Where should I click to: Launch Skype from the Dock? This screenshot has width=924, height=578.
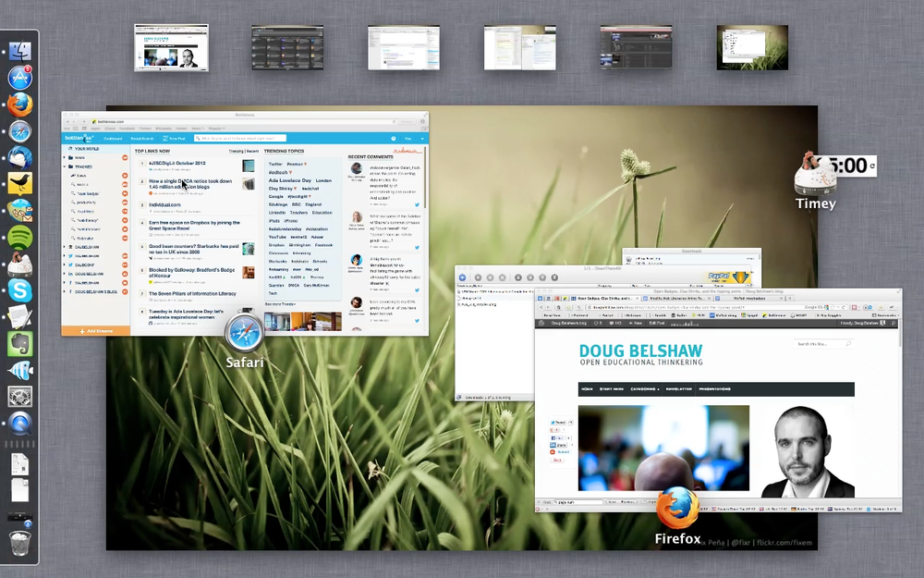pyautogui.click(x=18, y=291)
